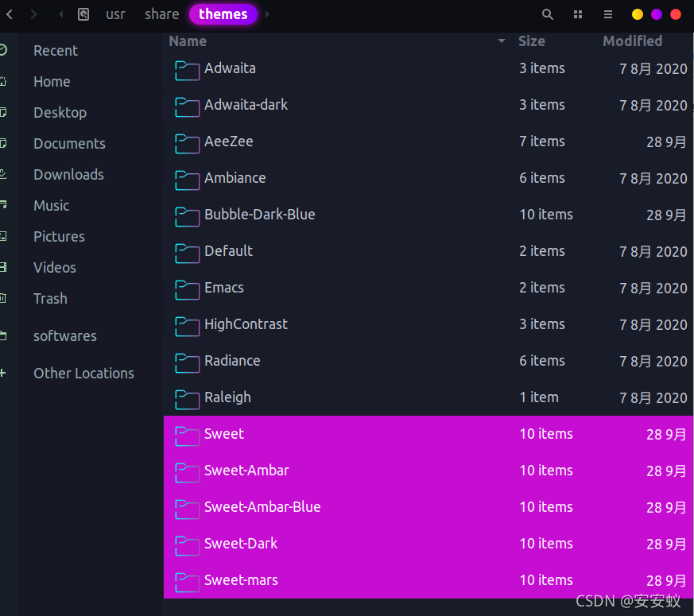
Task: Select the Radiance folder name
Action: 232,361
